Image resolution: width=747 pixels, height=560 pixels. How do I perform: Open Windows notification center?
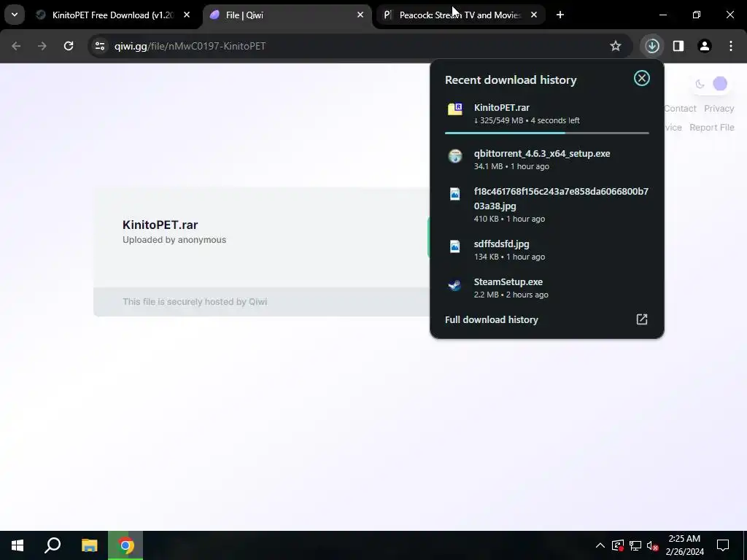pyautogui.click(x=723, y=545)
